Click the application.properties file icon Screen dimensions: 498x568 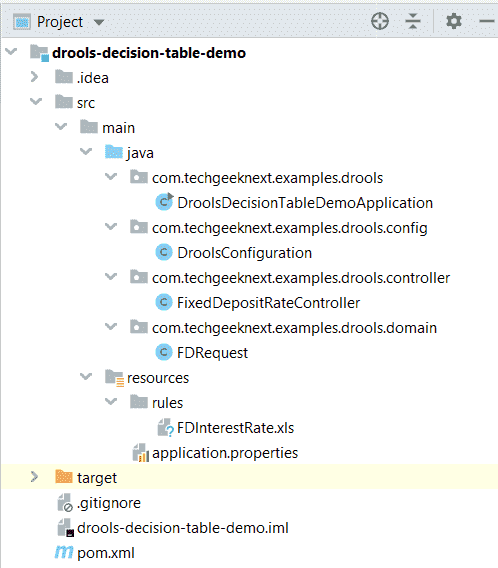pyautogui.click(x=141, y=453)
